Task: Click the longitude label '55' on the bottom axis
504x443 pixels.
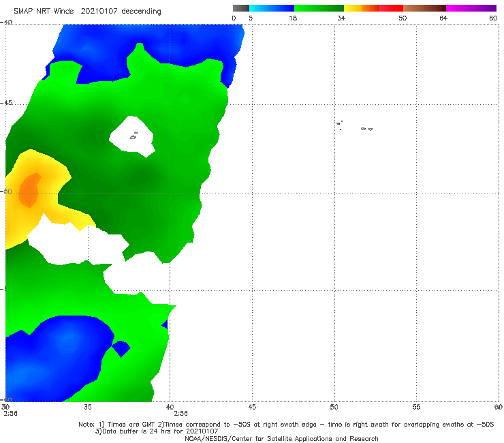Action: [x=416, y=407]
